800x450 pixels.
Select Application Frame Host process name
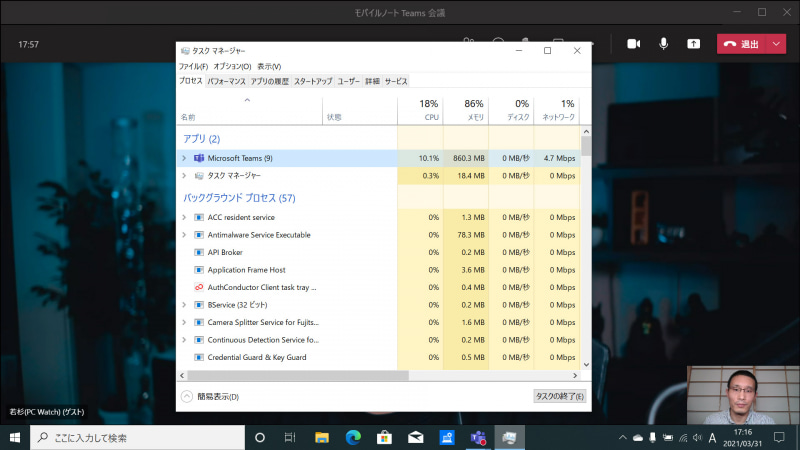pos(246,270)
